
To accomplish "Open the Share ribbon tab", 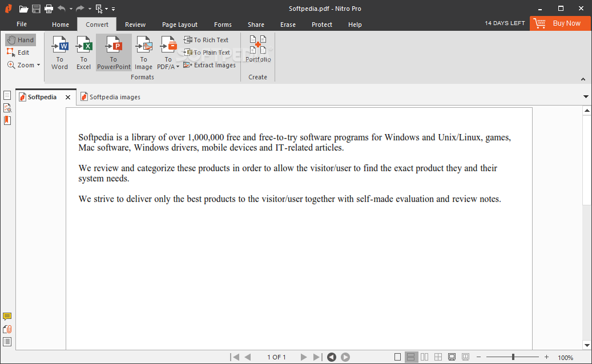I will pyautogui.click(x=256, y=25).
